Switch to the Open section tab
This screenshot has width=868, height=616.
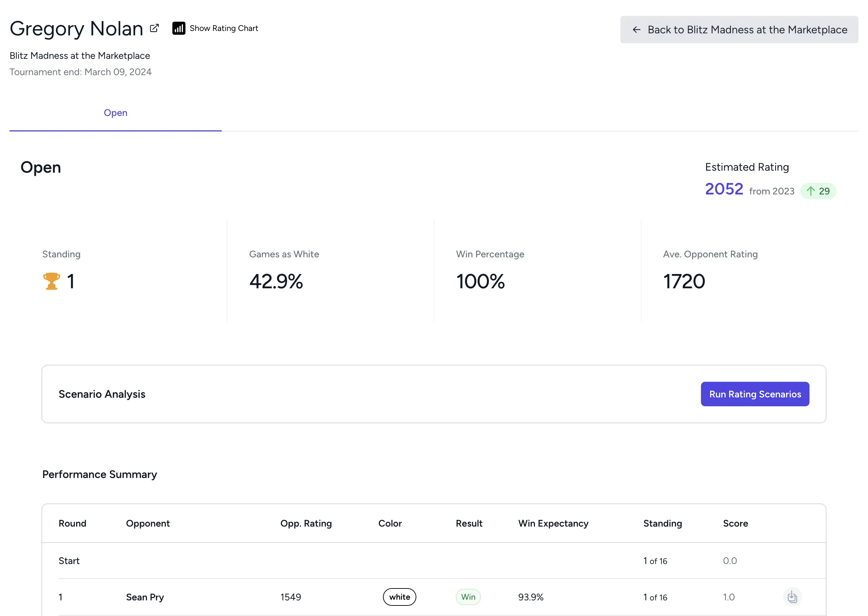click(x=115, y=113)
